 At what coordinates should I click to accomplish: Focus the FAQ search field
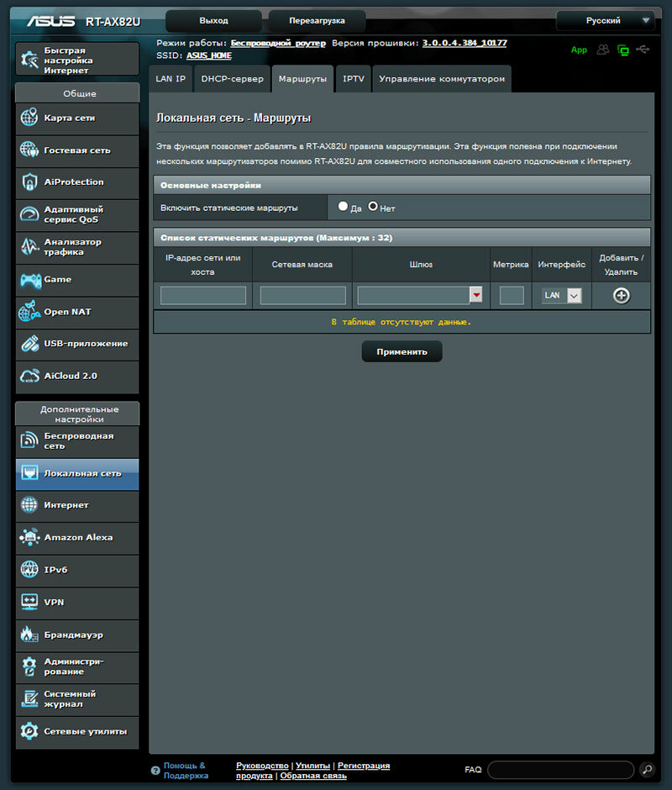pyautogui.click(x=560, y=769)
